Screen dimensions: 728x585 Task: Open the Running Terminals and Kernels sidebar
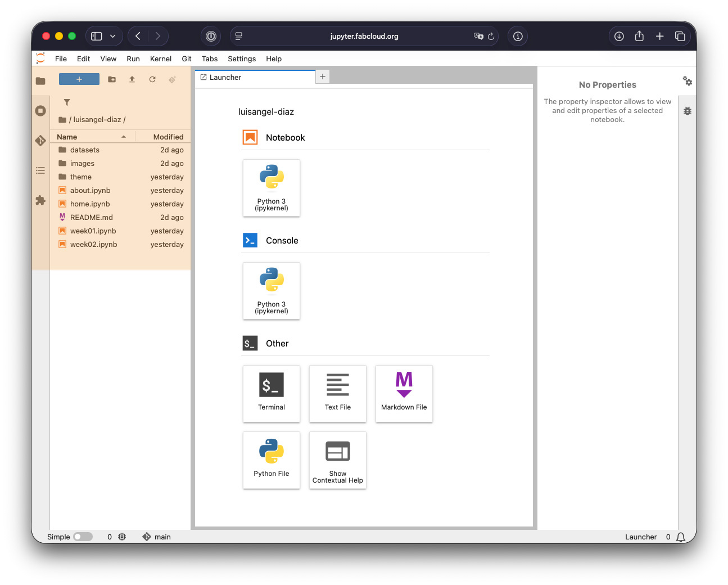(40, 111)
